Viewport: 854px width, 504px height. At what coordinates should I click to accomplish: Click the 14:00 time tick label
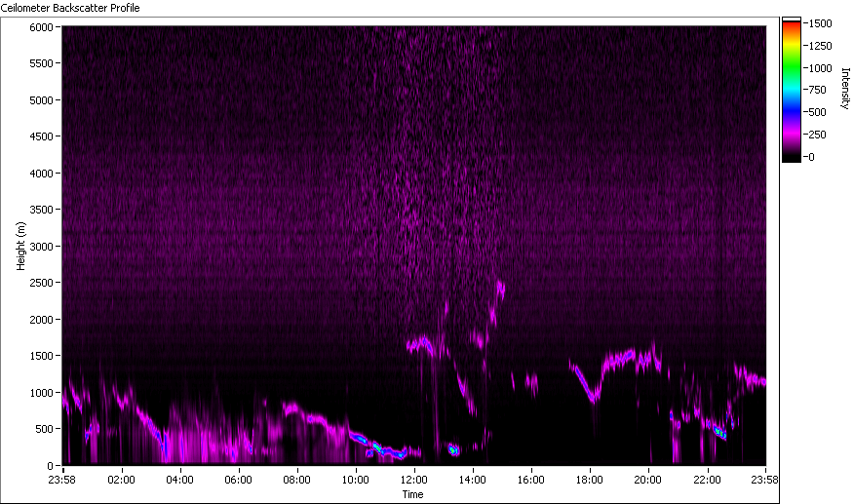[472, 480]
